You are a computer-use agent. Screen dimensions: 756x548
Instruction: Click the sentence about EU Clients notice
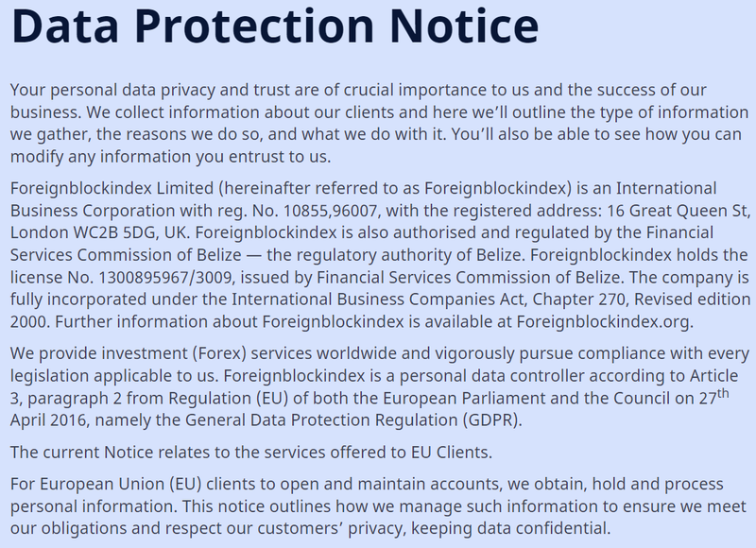tap(251, 452)
